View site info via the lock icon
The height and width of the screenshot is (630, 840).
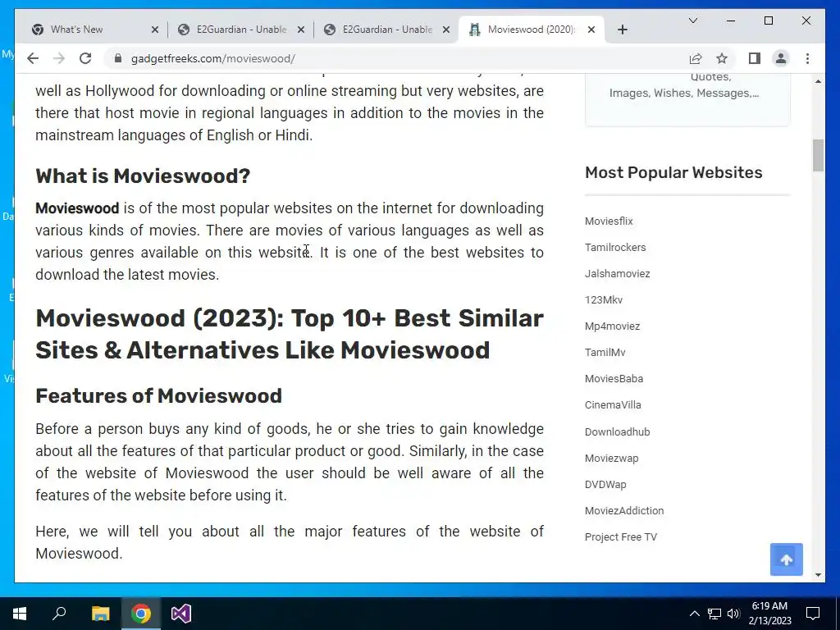pos(118,58)
